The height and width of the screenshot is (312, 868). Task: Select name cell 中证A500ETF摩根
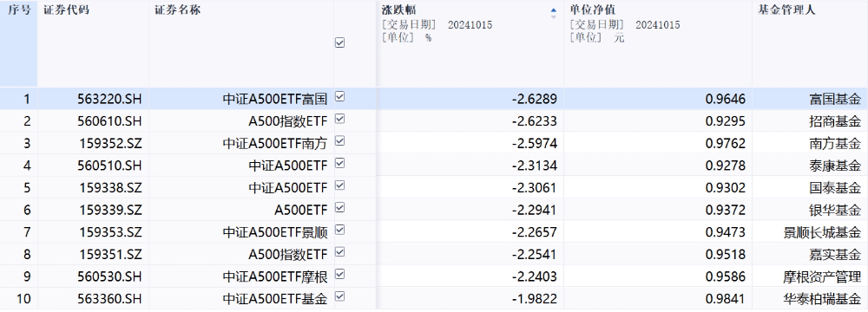point(275,276)
